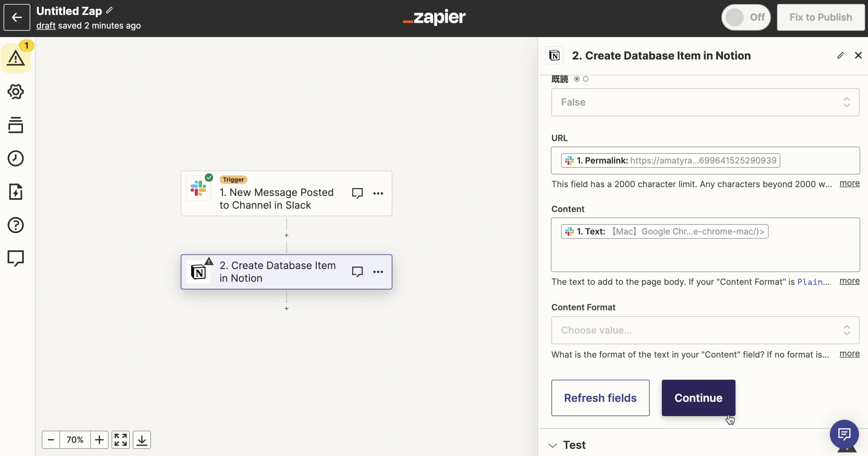Screen dimensions: 868x456
Task: Open the False value dropdown
Action: 705,102
